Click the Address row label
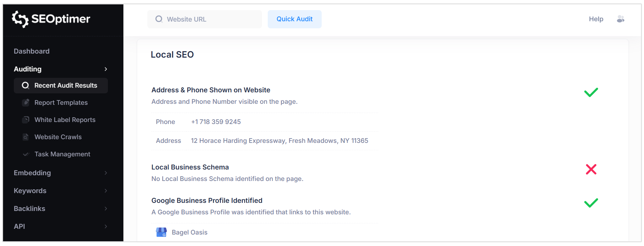Viewport: 644px width, 246px height. [x=169, y=141]
